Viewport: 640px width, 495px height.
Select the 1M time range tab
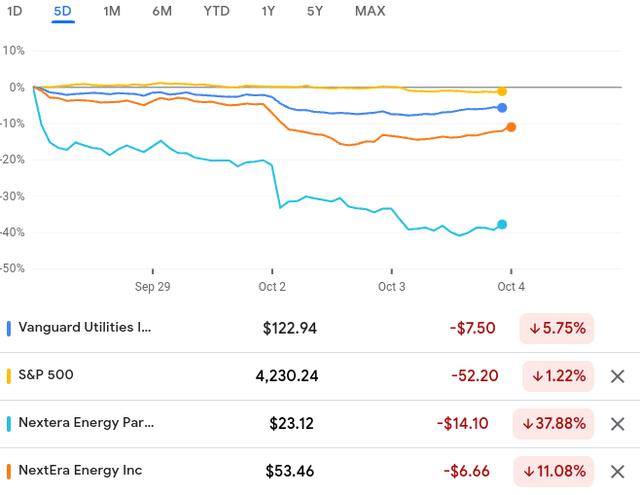point(113,11)
